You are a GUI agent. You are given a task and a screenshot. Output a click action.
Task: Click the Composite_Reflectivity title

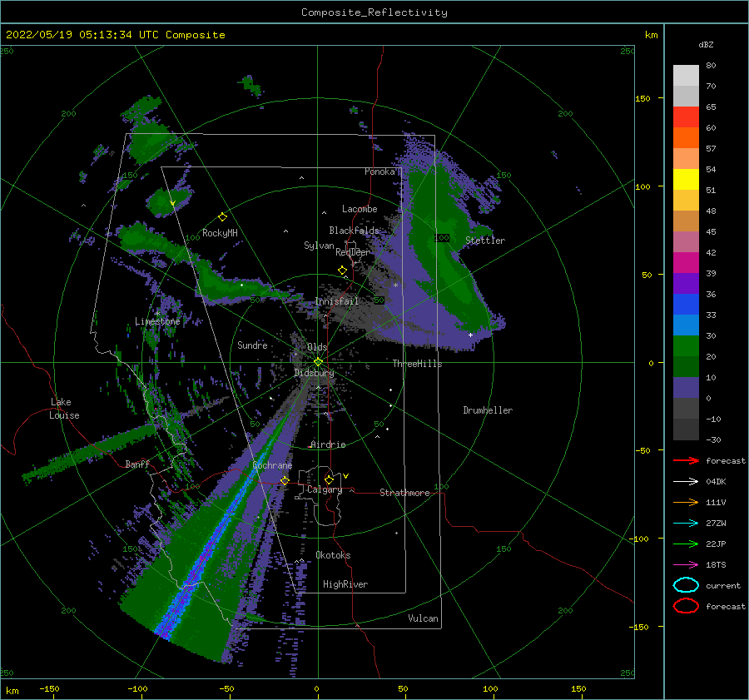(374, 12)
